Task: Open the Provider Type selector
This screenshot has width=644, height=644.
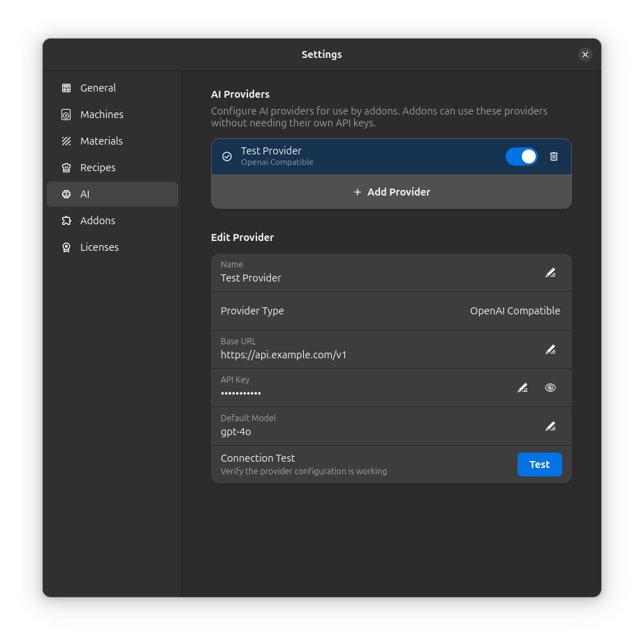Action: pyautogui.click(x=515, y=311)
